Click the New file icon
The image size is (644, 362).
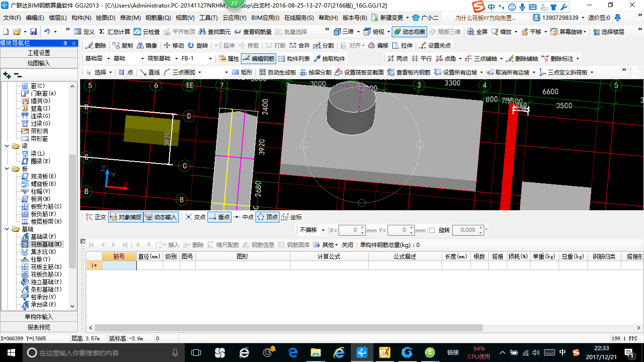tap(6, 32)
